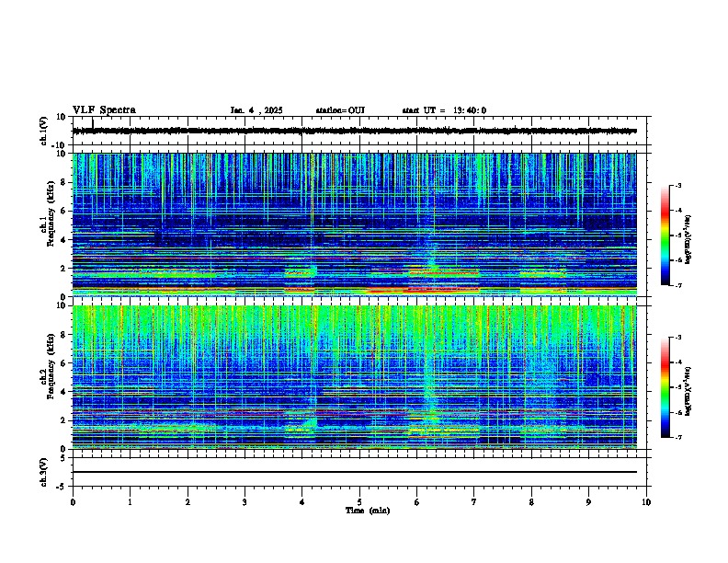Viewport: 728px width, 563px height.
Task: Click the "Time (min)" axis label
Action: tap(368, 511)
